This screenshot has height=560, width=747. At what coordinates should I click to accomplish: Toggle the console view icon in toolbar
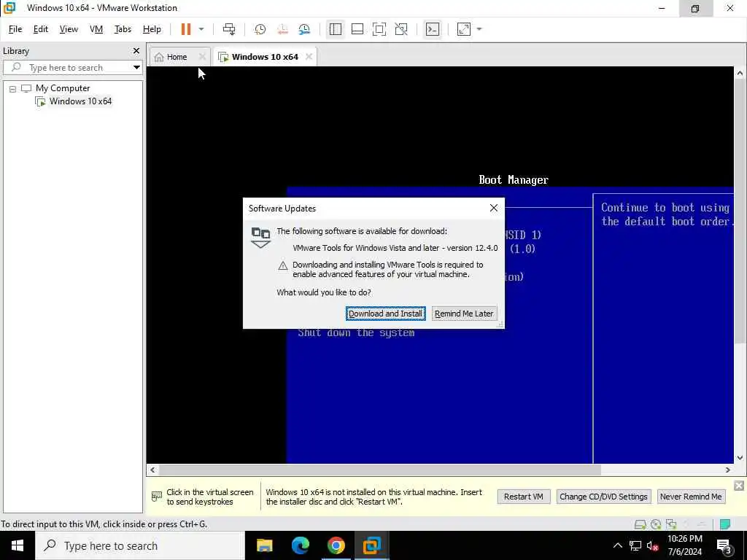click(433, 29)
